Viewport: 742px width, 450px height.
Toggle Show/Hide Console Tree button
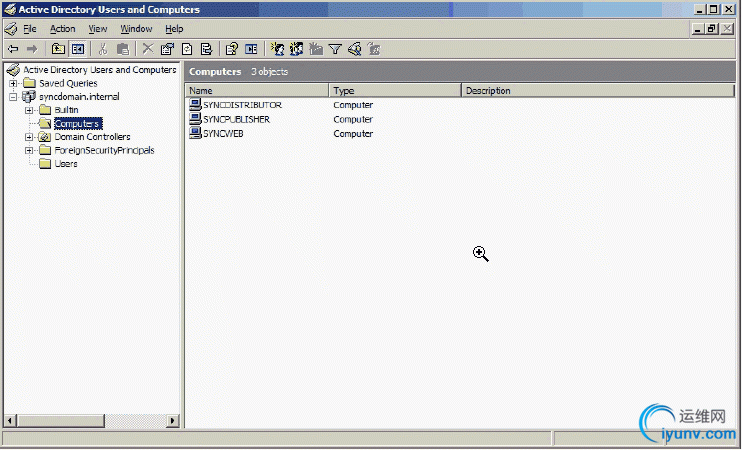pyautogui.click(x=78, y=49)
